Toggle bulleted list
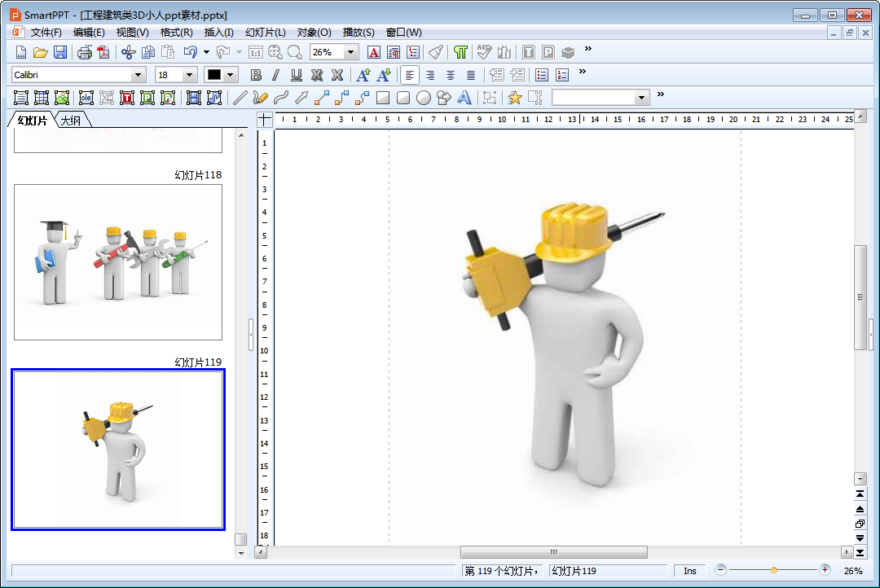 point(542,75)
